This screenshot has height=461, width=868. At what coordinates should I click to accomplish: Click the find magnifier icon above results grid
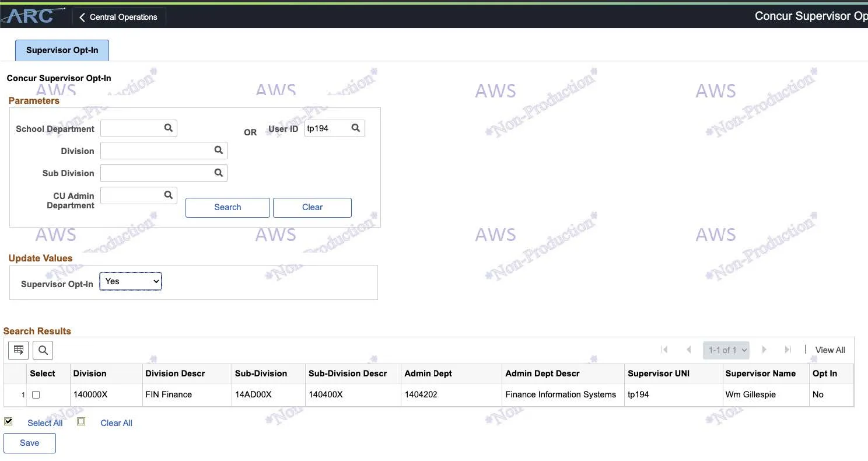click(43, 350)
